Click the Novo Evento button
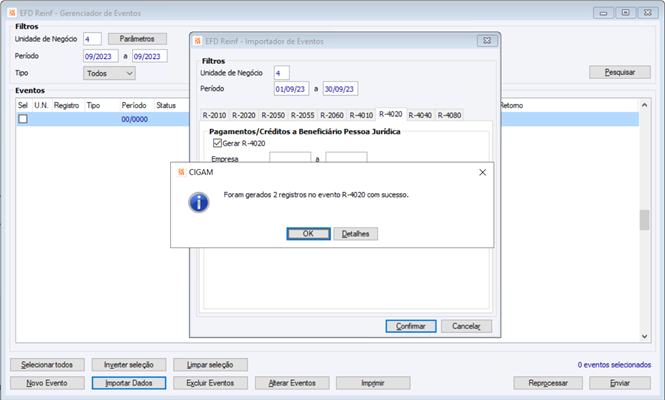 47,383
